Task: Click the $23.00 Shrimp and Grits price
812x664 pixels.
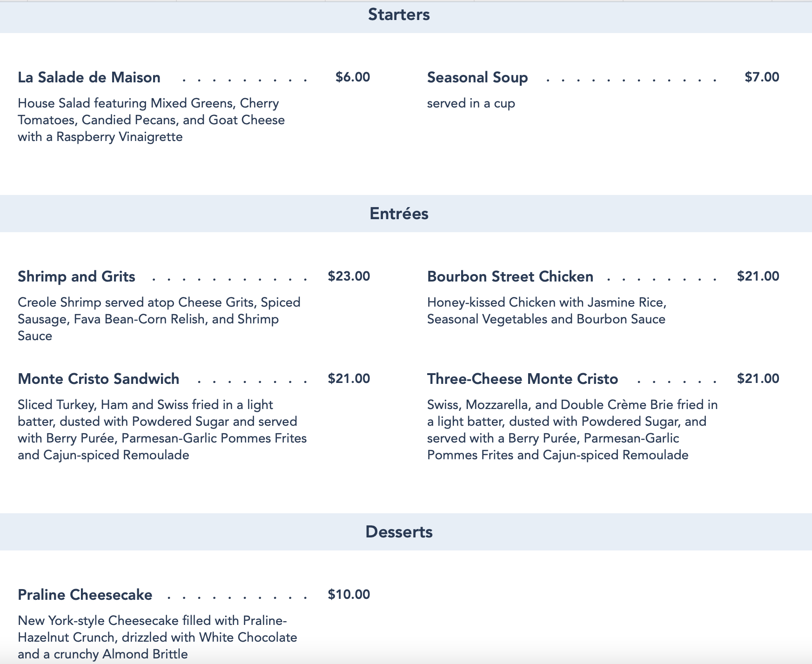Action: point(349,276)
